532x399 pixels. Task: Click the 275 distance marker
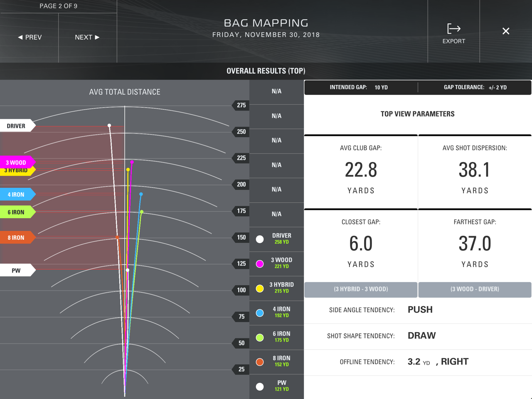pos(241,105)
